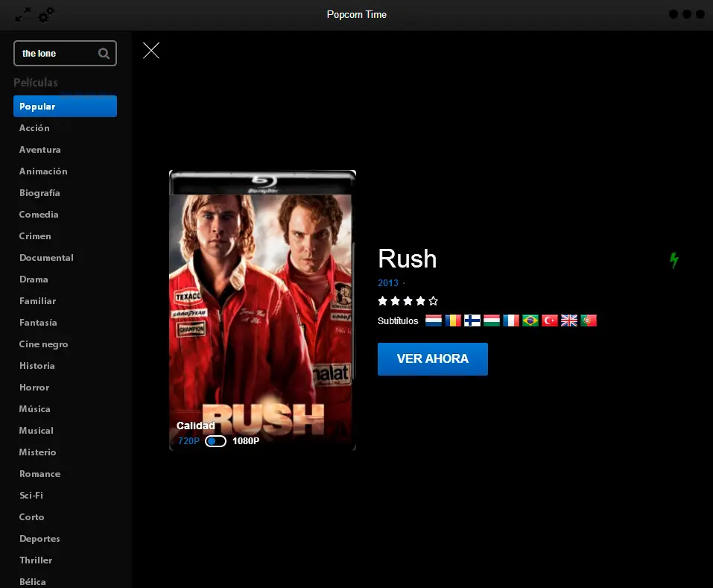Select Brazilian subtitles flag
This screenshot has width=713, height=588.
pyautogui.click(x=530, y=320)
